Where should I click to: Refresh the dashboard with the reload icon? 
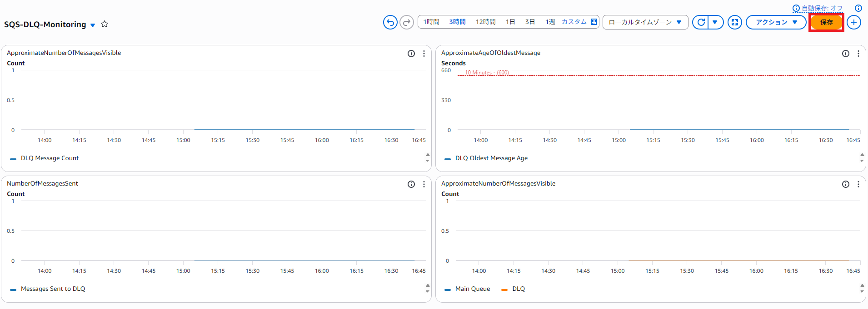(x=701, y=22)
